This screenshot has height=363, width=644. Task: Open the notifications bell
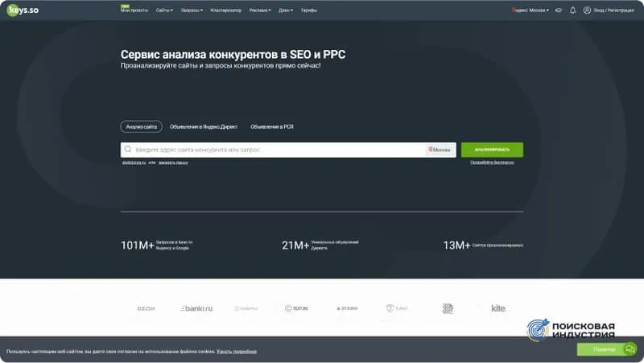pos(572,10)
